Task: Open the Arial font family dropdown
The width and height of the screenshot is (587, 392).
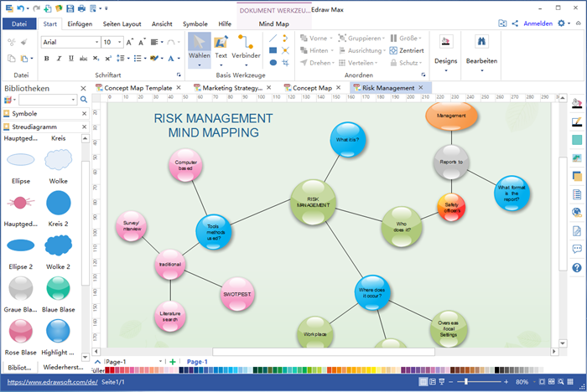Action: point(96,42)
